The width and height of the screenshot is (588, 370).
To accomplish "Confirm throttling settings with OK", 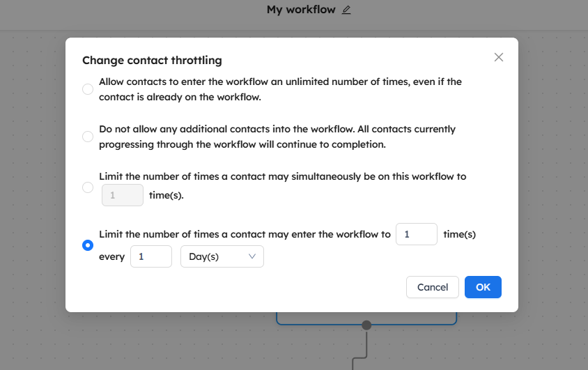I will click(x=483, y=287).
